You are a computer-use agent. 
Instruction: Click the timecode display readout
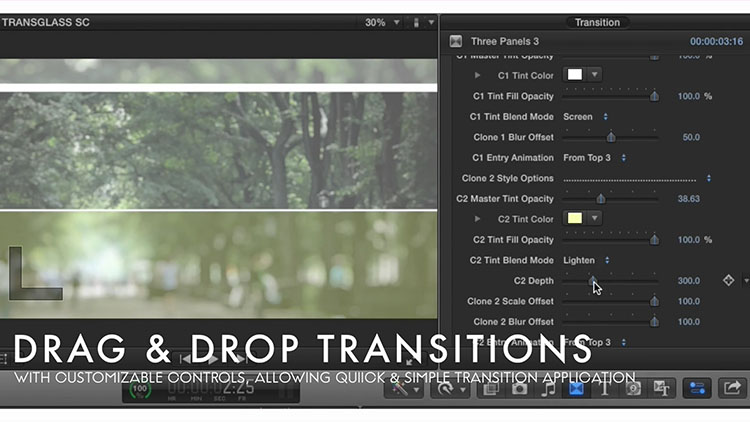tap(211, 391)
